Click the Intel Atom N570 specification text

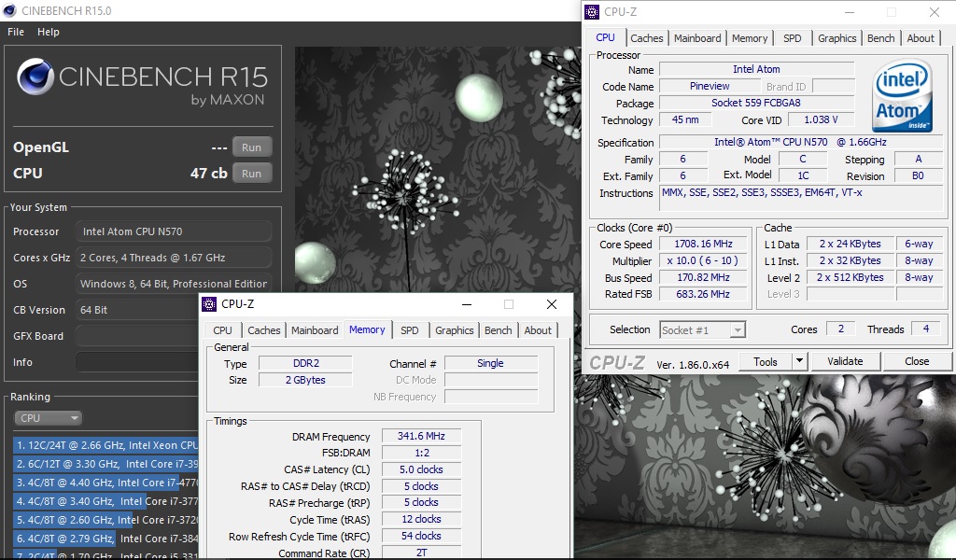pyautogui.click(x=800, y=142)
